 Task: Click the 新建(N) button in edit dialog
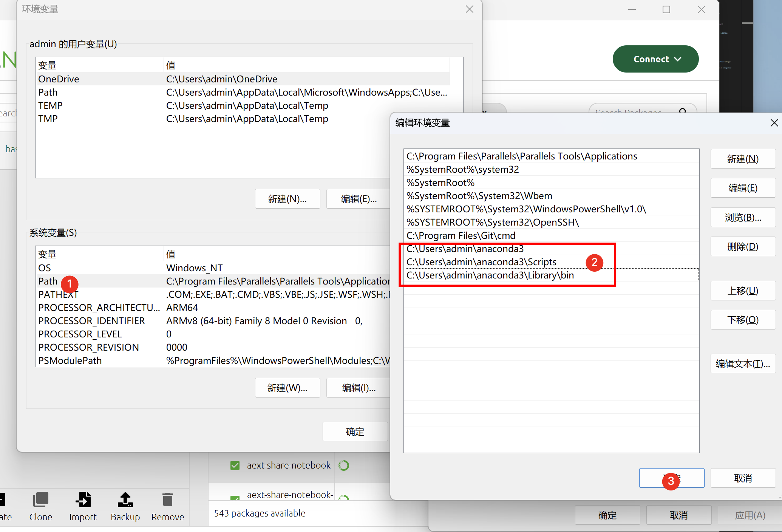coord(742,159)
